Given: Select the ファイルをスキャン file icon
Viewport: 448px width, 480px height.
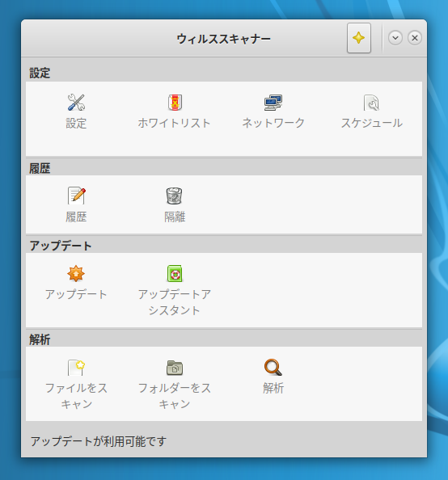Looking at the screenshot, I should [x=76, y=367].
